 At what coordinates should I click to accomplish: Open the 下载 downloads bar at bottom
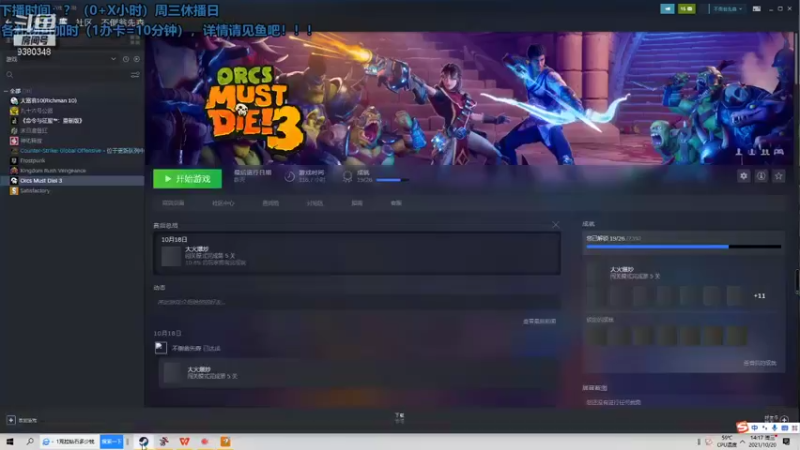399,418
